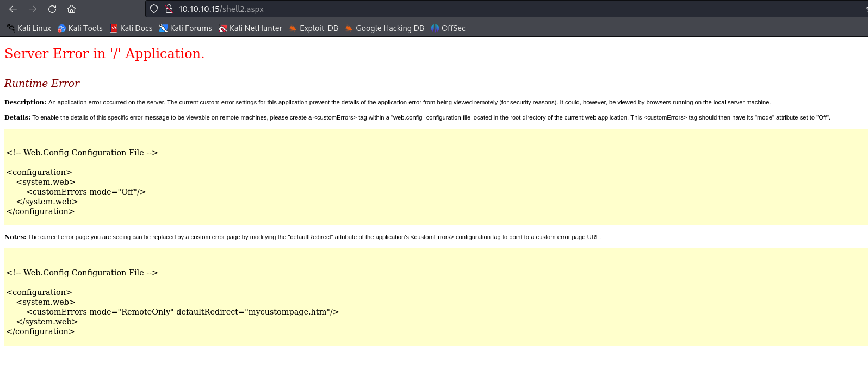Open the OffSec bookmark

[448, 28]
